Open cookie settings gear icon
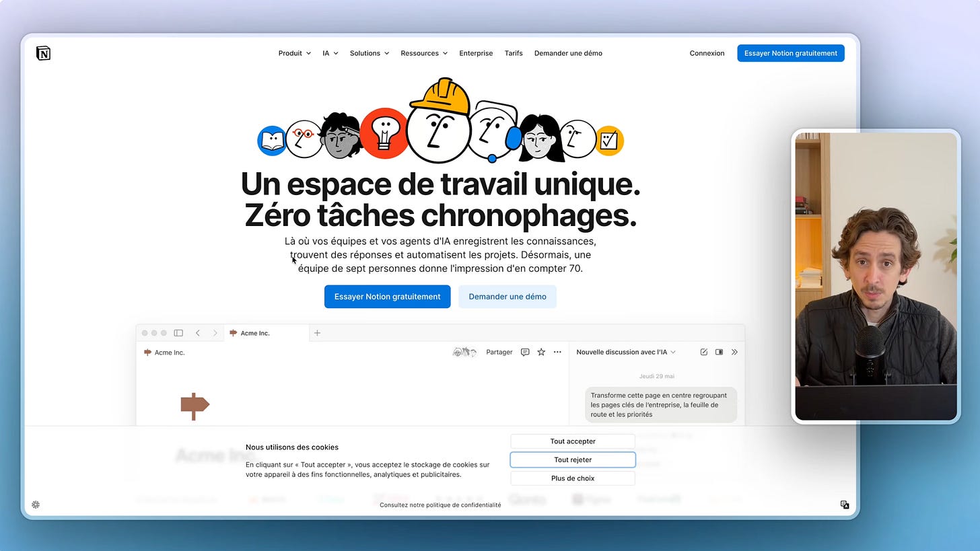Image resolution: width=980 pixels, height=551 pixels. point(36,505)
